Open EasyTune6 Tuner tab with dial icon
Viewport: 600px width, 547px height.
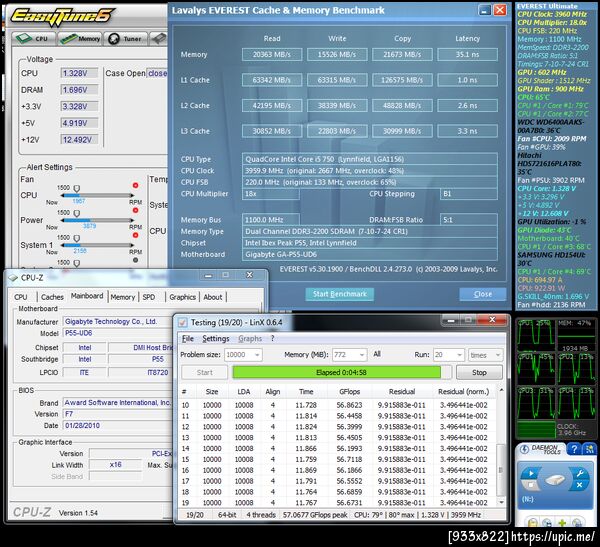(x=126, y=39)
